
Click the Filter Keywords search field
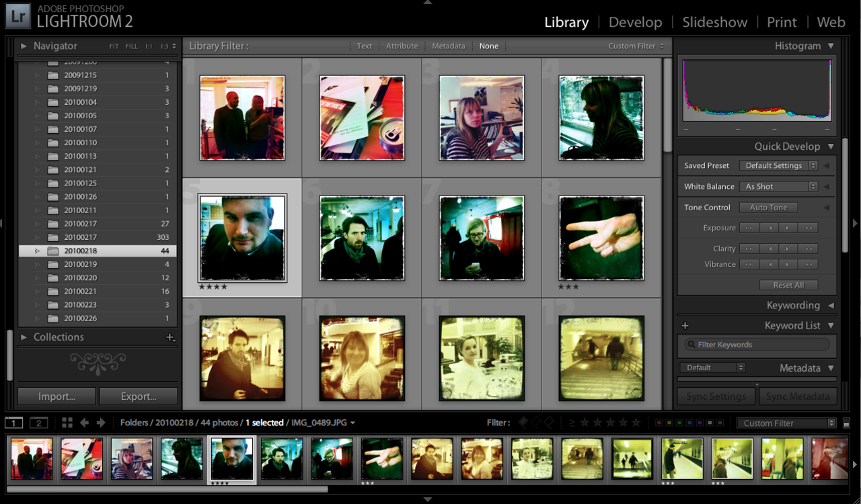(757, 345)
